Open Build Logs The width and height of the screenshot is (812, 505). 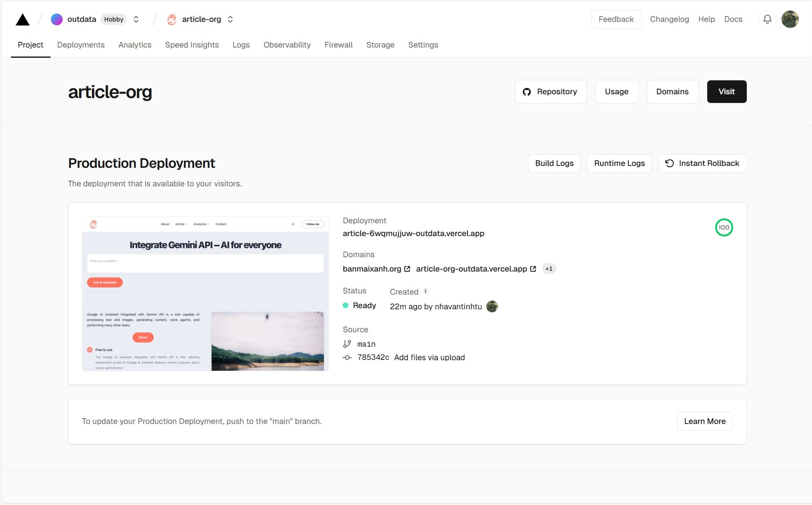[x=555, y=163]
